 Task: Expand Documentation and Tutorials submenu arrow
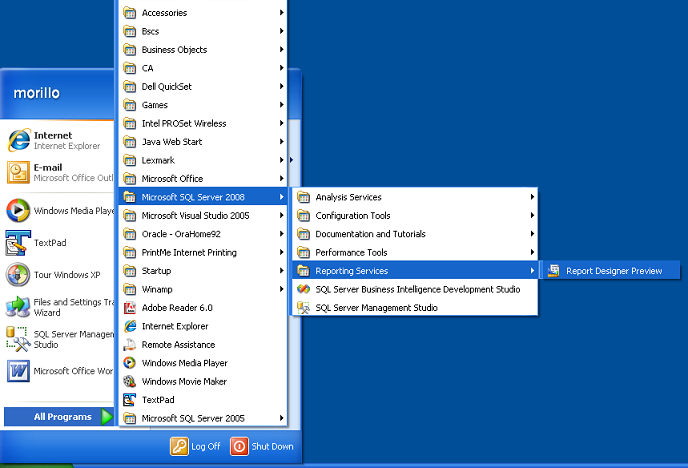coord(532,234)
